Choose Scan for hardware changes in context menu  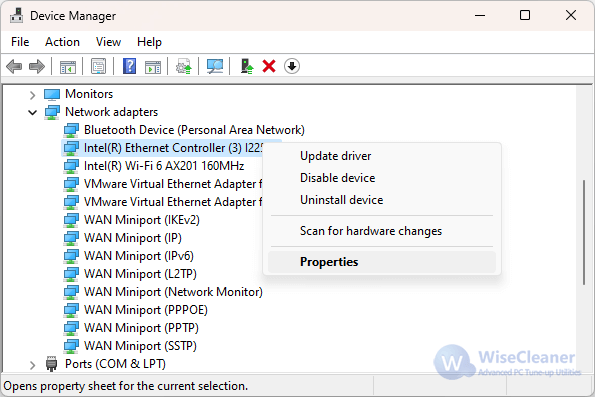point(382,231)
